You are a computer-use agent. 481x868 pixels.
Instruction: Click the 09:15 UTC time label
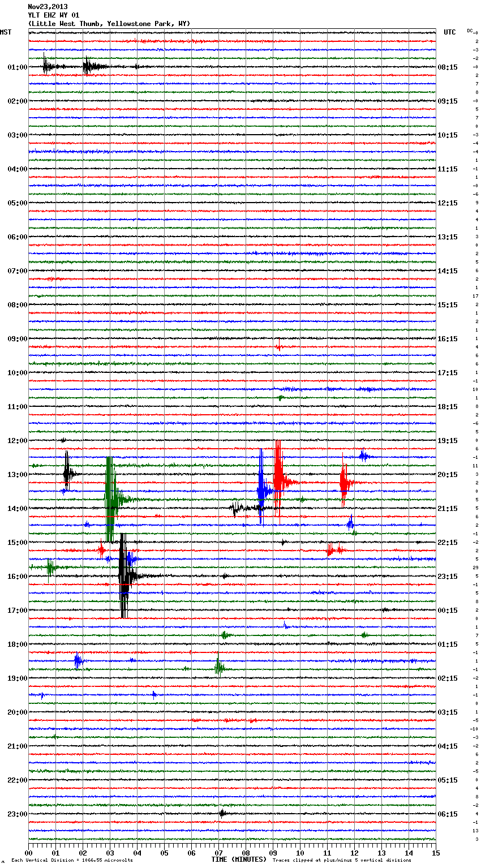(x=448, y=101)
